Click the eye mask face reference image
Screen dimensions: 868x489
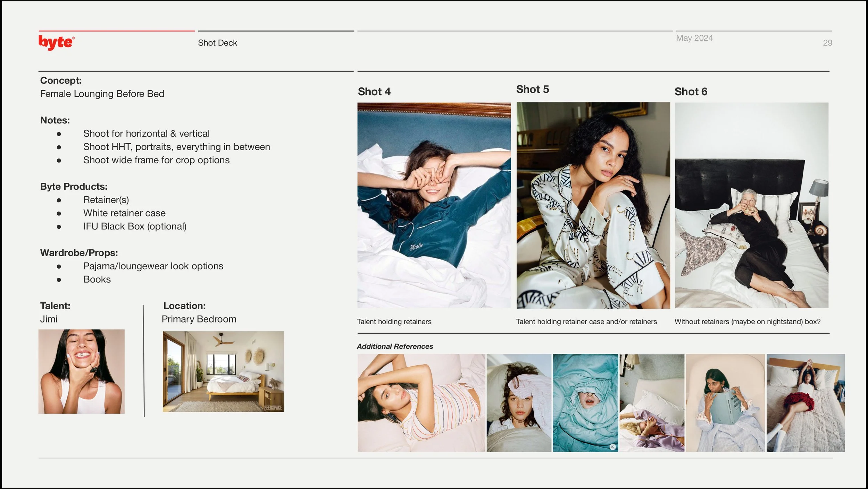[x=519, y=403]
